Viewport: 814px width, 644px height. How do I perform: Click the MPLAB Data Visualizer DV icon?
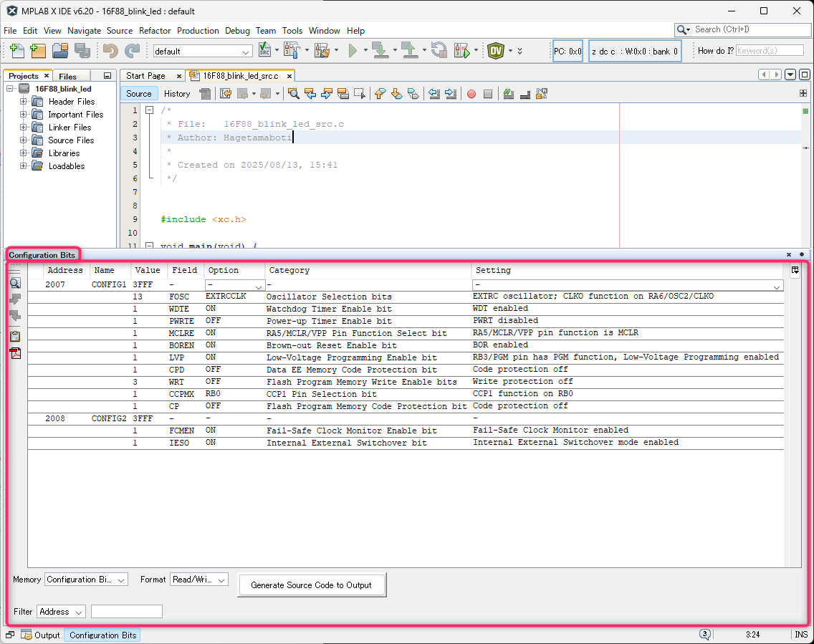point(495,51)
